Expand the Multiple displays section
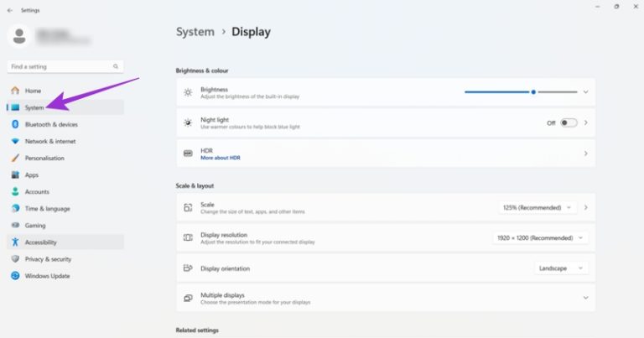Screen dimensions: 644x338 (584, 298)
